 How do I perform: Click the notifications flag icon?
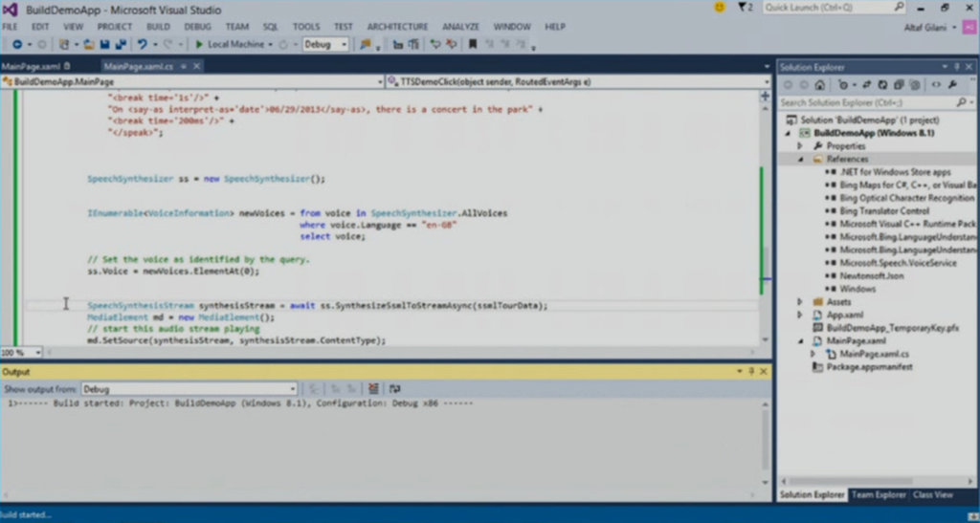click(745, 8)
